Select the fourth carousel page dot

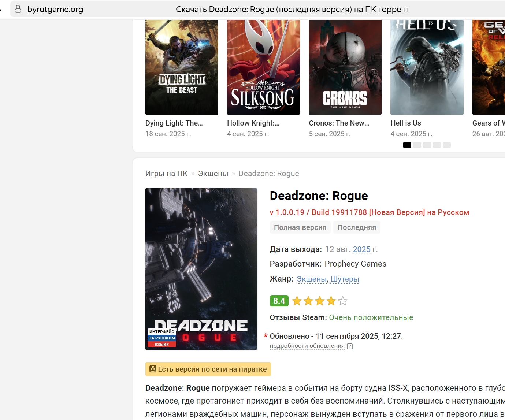point(437,145)
